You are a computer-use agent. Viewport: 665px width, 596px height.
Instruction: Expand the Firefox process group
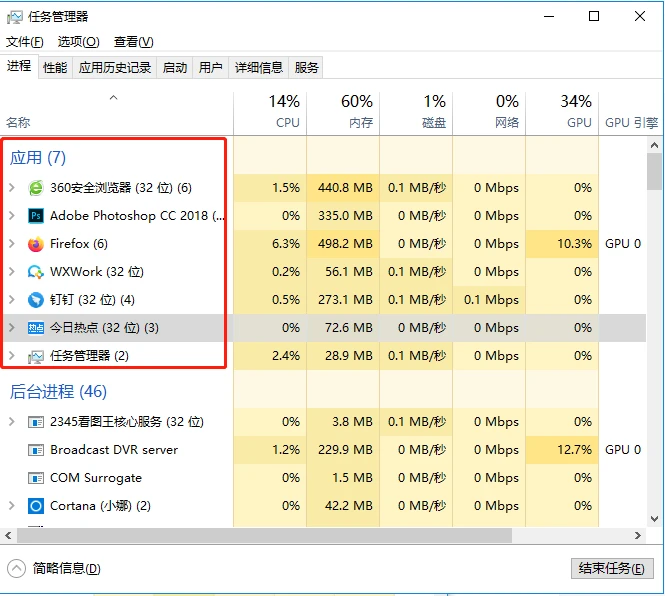(x=11, y=243)
